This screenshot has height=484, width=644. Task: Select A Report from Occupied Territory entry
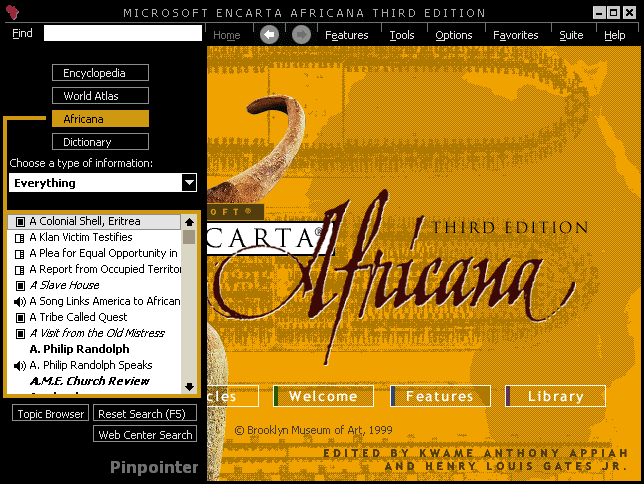(94, 270)
